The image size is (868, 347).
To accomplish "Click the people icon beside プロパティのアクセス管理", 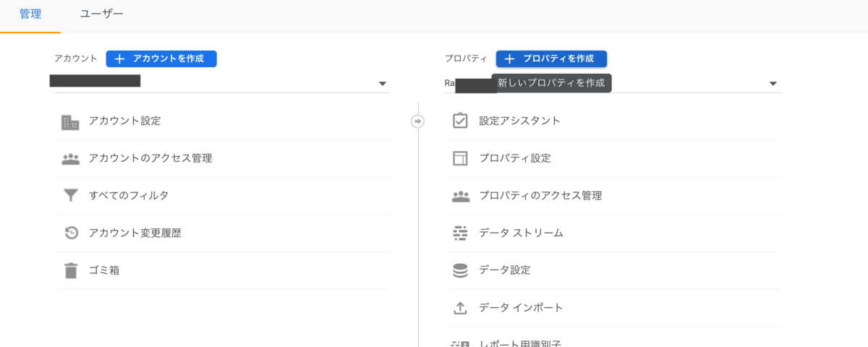I will coord(460,196).
